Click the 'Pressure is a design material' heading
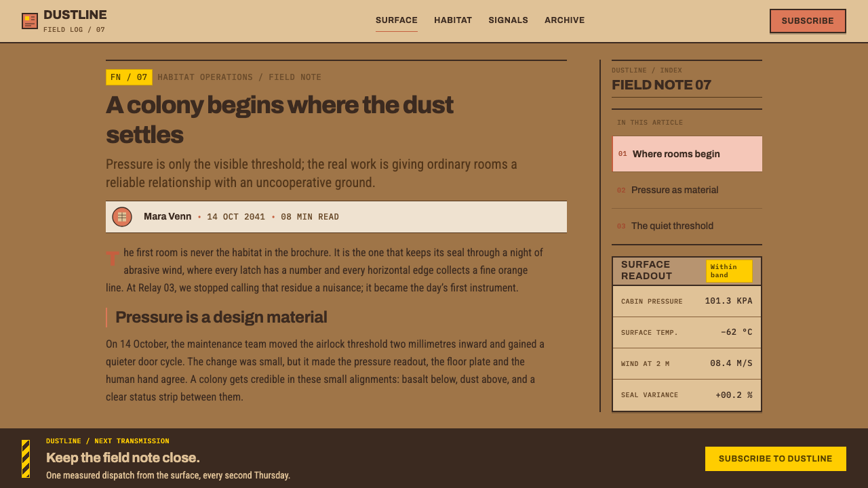 tap(221, 317)
